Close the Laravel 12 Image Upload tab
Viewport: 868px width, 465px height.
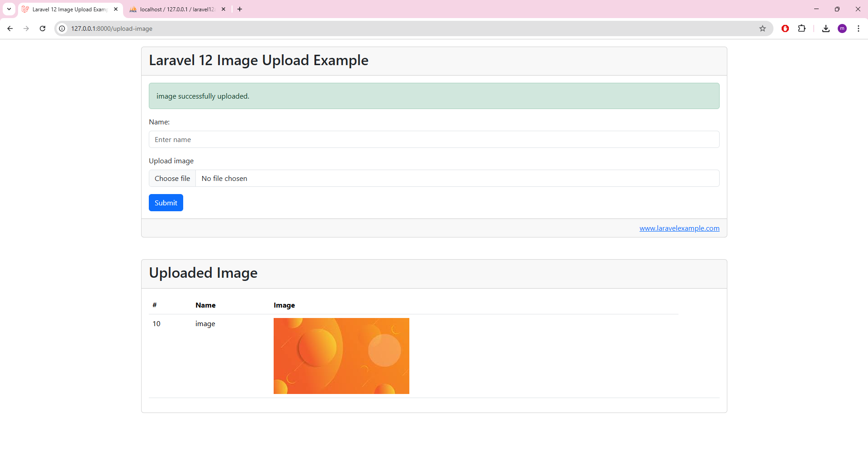point(116,9)
